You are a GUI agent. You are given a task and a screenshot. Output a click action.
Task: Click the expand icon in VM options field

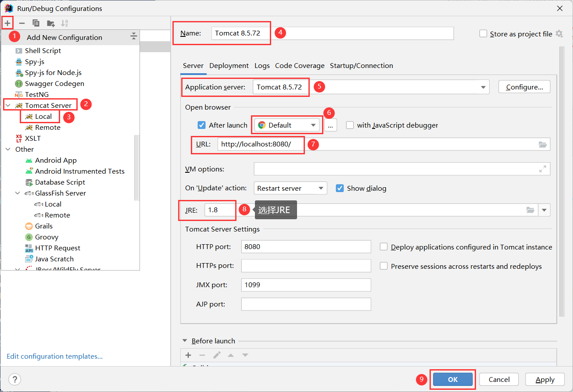(543, 169)
